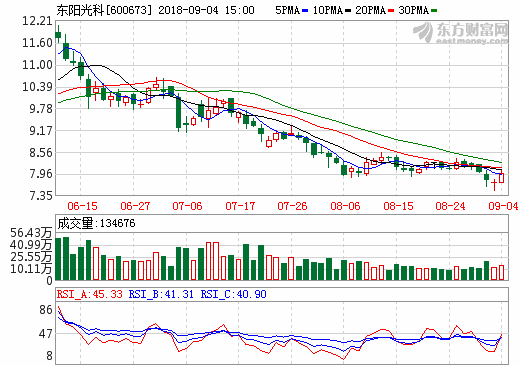
Task: Click the 10.11万 volume axis label
Action: [x=31, y=269]
